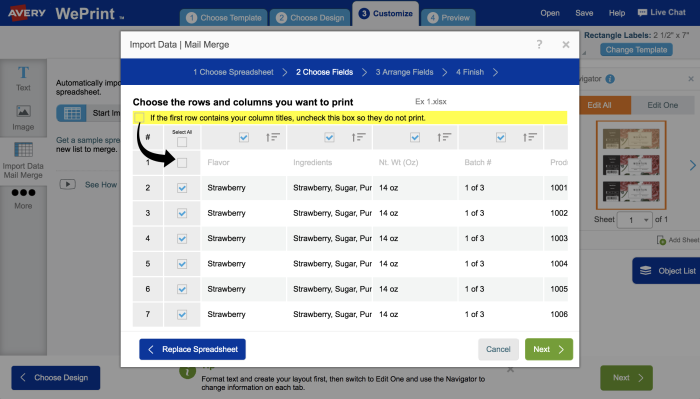Open the Help menu
Viewport: 700px width, 399px height.
[617, 13]
